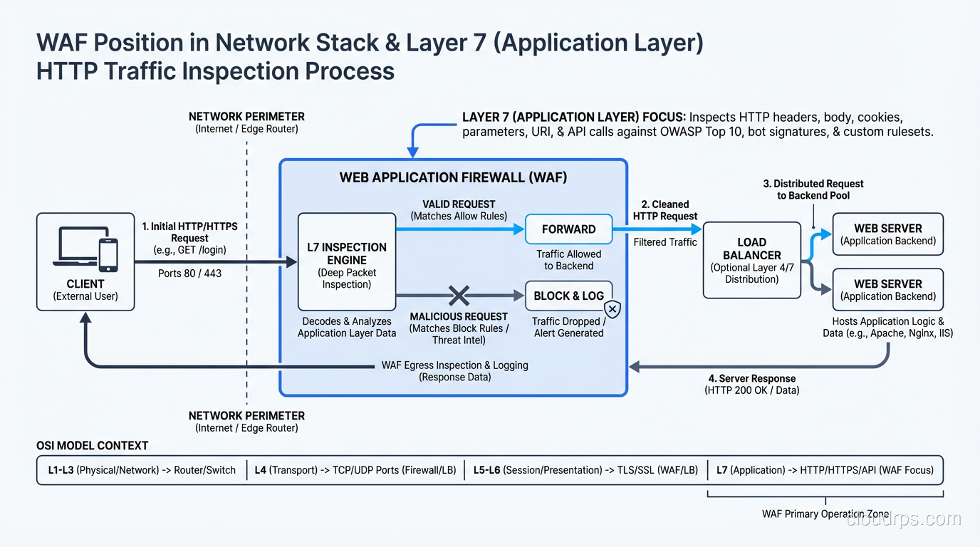
Task: Toggle the FORWARD action for valid requests
Action: (568, 229)
